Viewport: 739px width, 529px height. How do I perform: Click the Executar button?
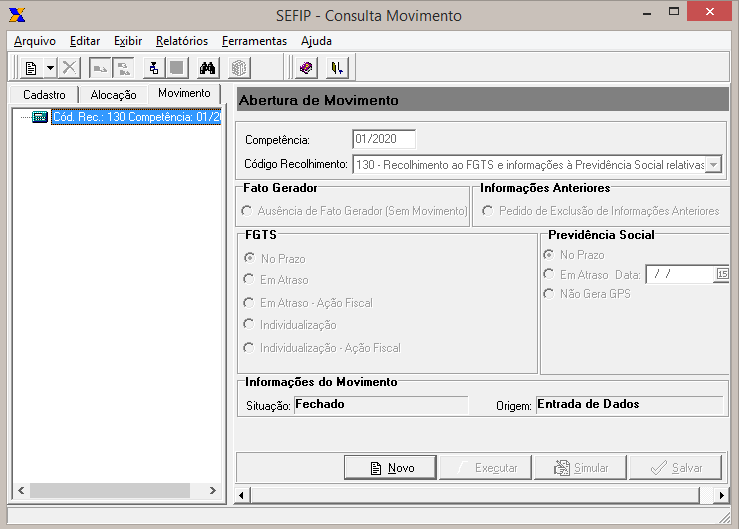point(485,468)
